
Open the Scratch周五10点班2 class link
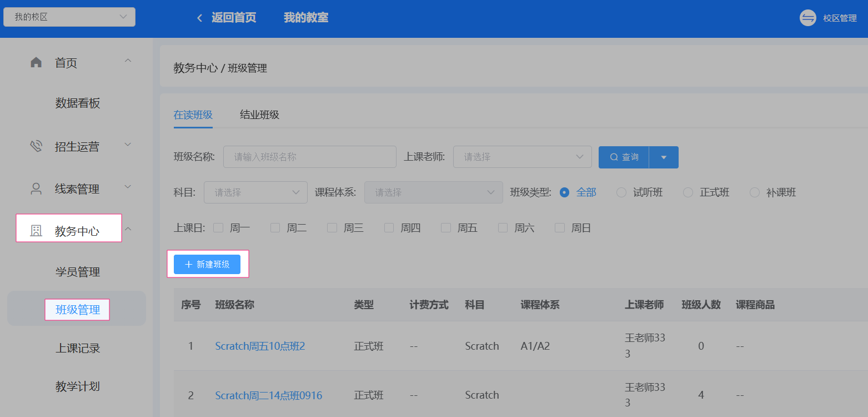260,345
